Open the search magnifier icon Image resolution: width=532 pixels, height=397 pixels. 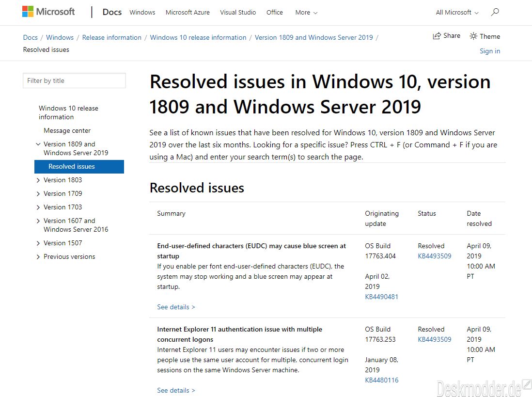pyautogui.click(x=495, y=12)
